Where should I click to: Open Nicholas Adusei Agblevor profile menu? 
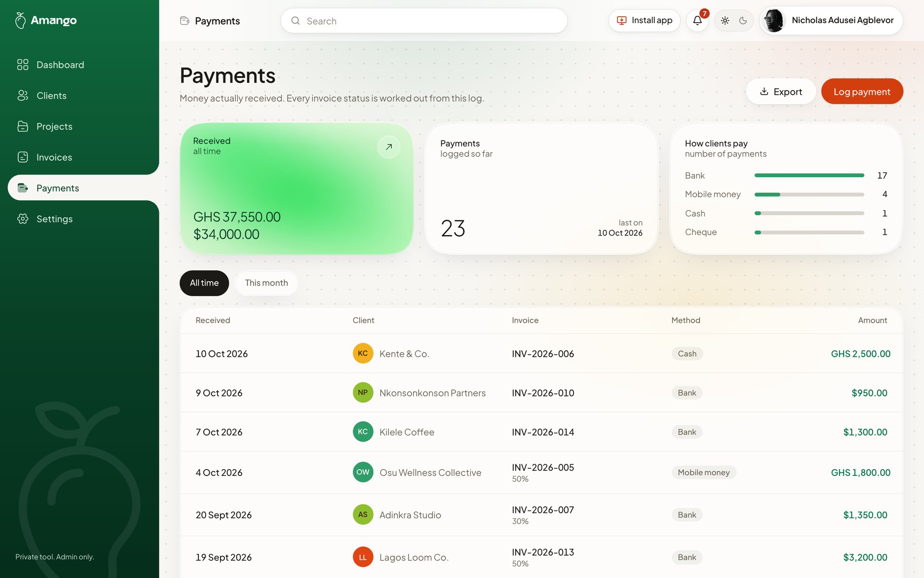[x=831, y=21]
